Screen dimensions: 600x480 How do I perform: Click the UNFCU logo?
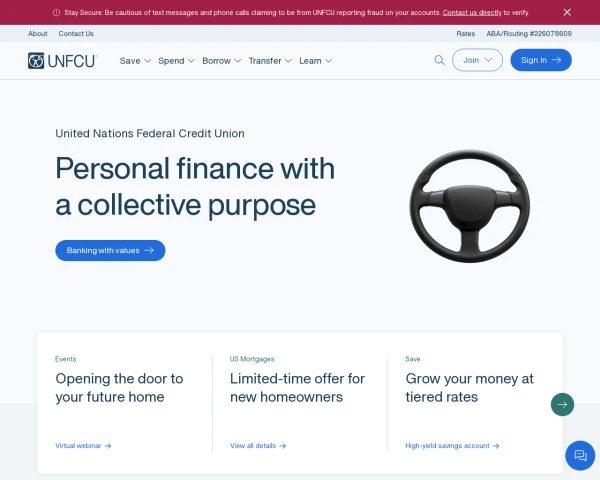(62, 61)
